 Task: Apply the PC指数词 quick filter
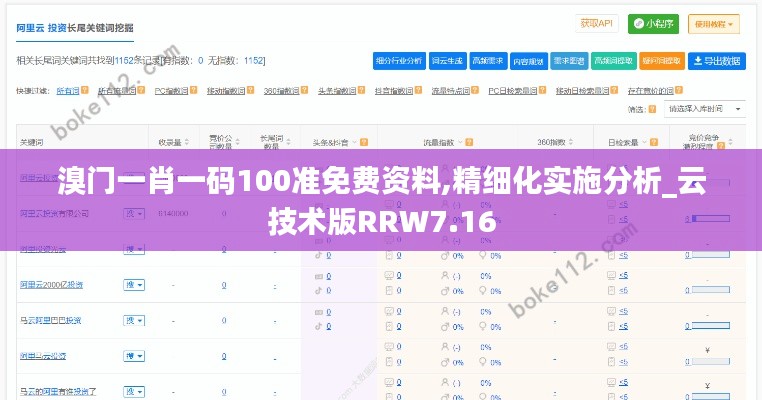click(172, 90)
